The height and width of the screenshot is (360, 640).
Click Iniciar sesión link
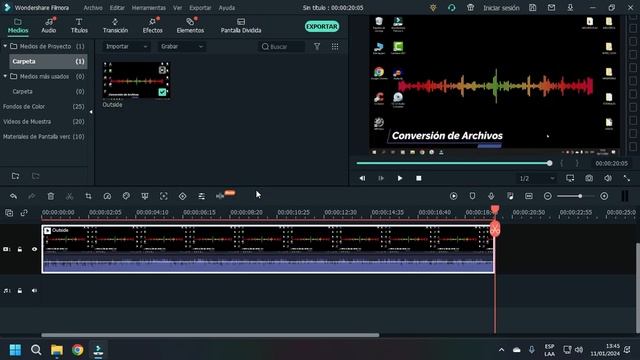501,8
